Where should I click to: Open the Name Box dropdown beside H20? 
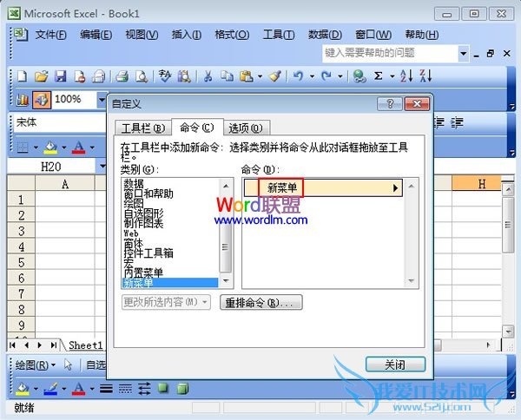[x=102, y=166]
